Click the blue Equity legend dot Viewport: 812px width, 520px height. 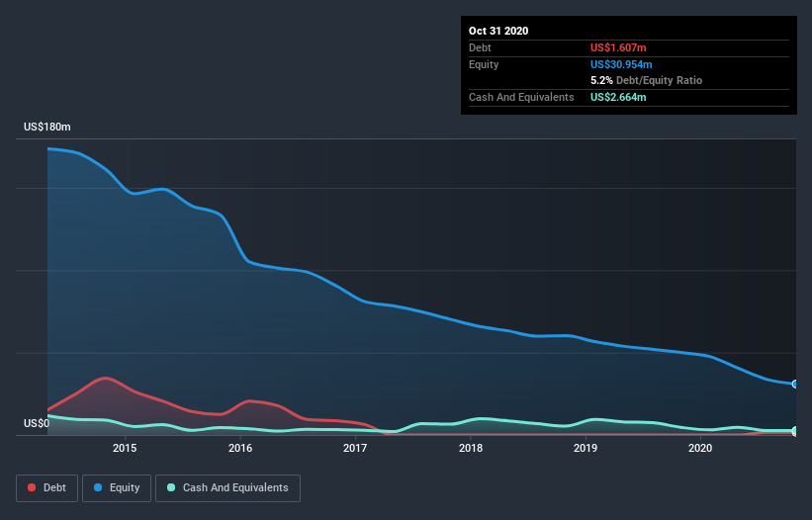[98, 487]
